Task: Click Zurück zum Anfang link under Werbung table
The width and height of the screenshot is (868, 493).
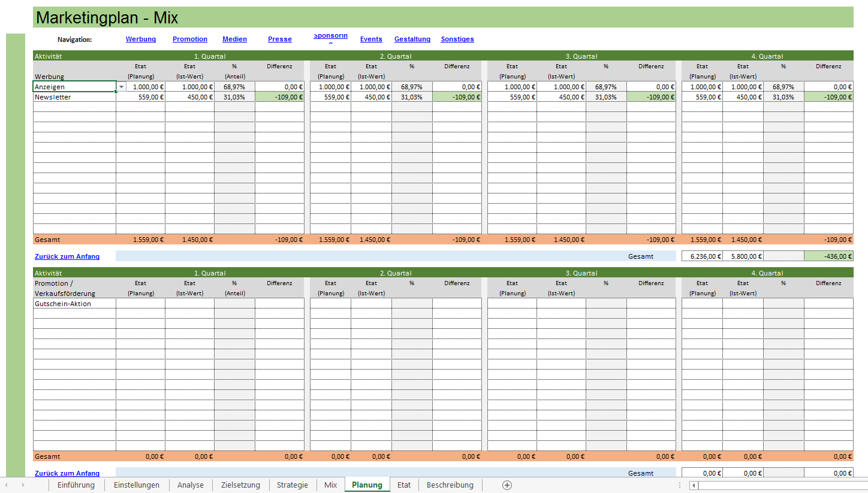Action: (67, 256)
